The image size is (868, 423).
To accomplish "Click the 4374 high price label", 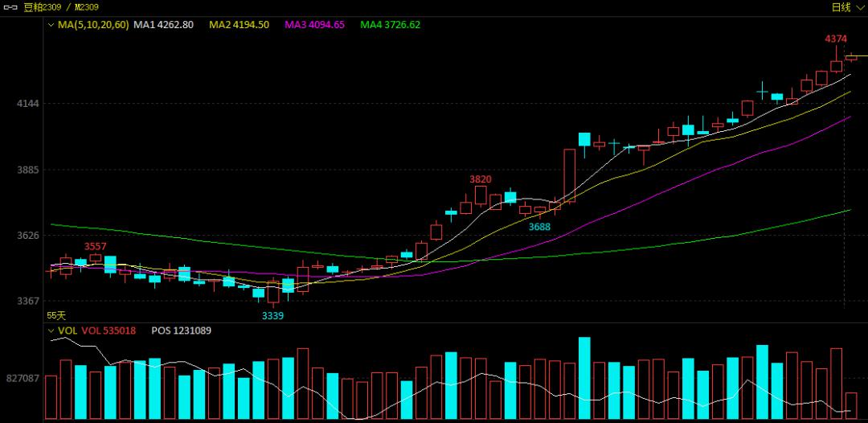I will click(835, 39).
